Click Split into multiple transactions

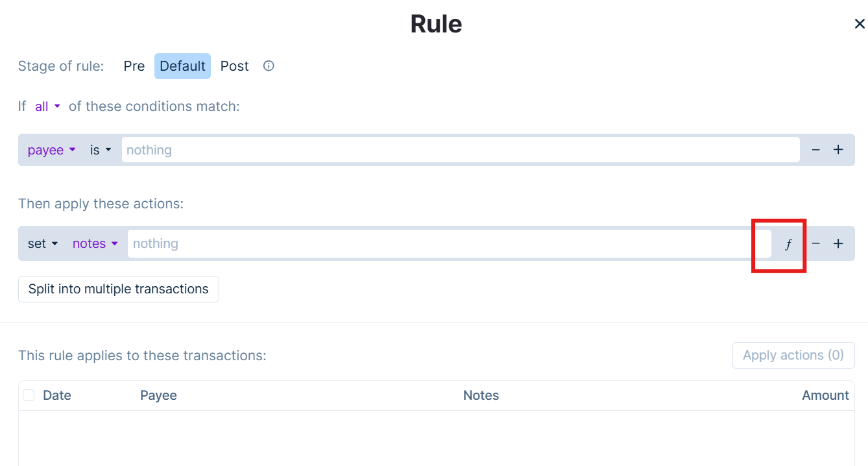(x=118, y=289)
